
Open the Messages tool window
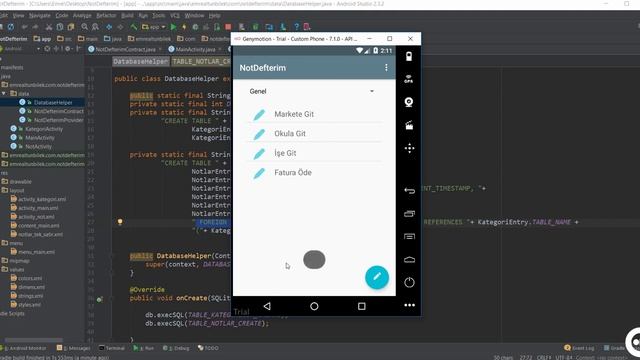[x=73, y=348]
